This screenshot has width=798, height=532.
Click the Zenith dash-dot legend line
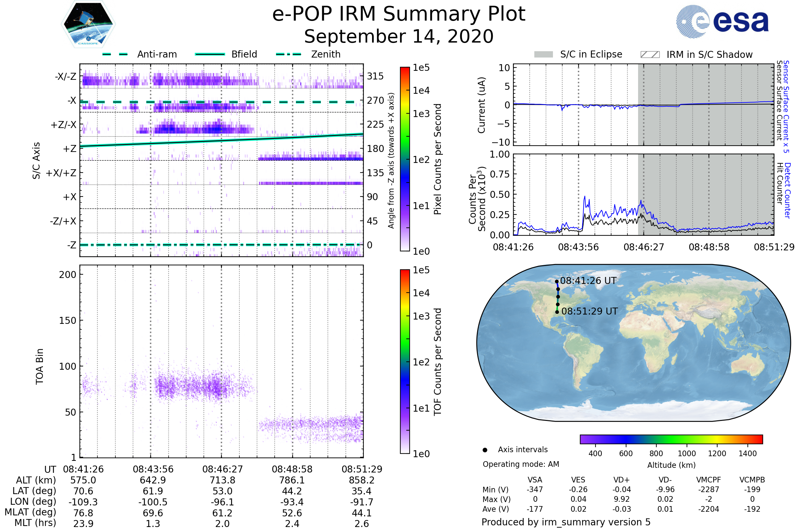pos(288,54)
